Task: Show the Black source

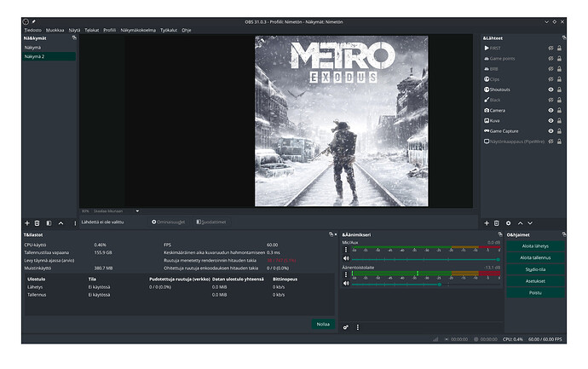Action: pos(551,100)
